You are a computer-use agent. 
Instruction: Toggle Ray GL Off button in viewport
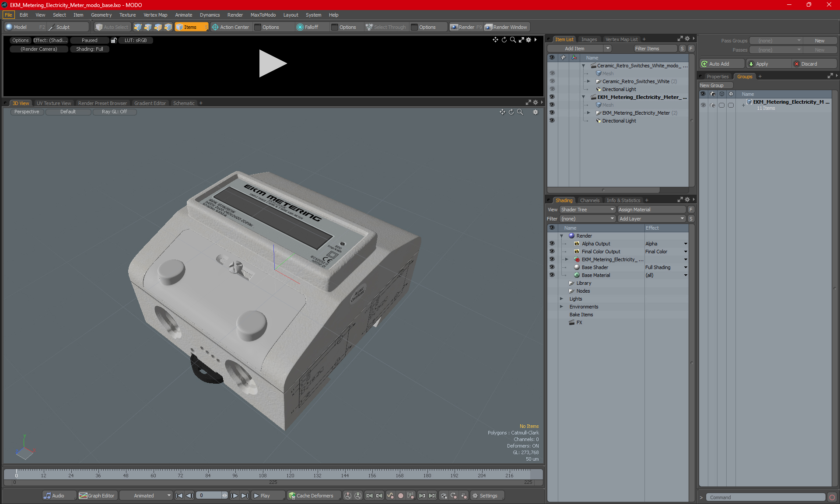tap(115, 112)
